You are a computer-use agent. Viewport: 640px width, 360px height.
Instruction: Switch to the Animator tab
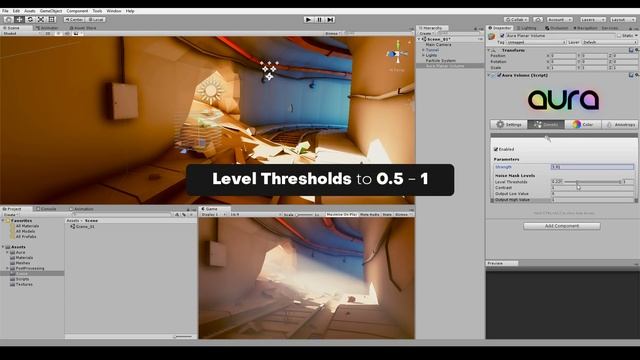pos(47,28)
